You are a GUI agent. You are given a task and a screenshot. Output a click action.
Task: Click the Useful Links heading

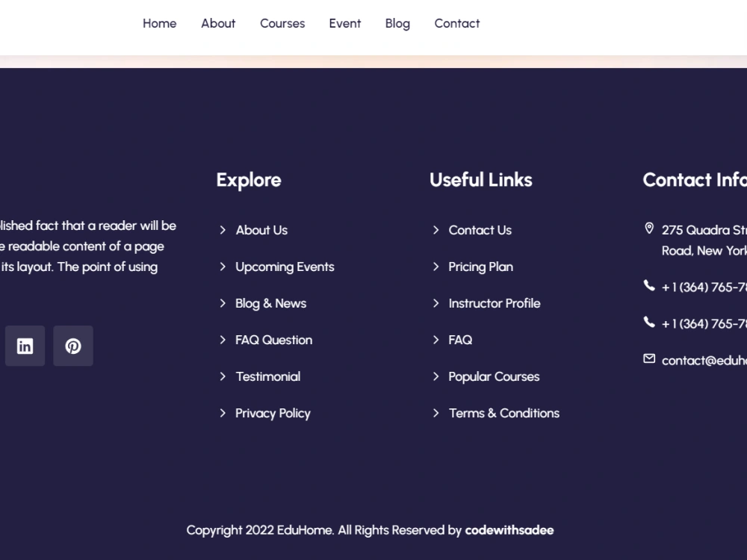click(x=480, y=180)
